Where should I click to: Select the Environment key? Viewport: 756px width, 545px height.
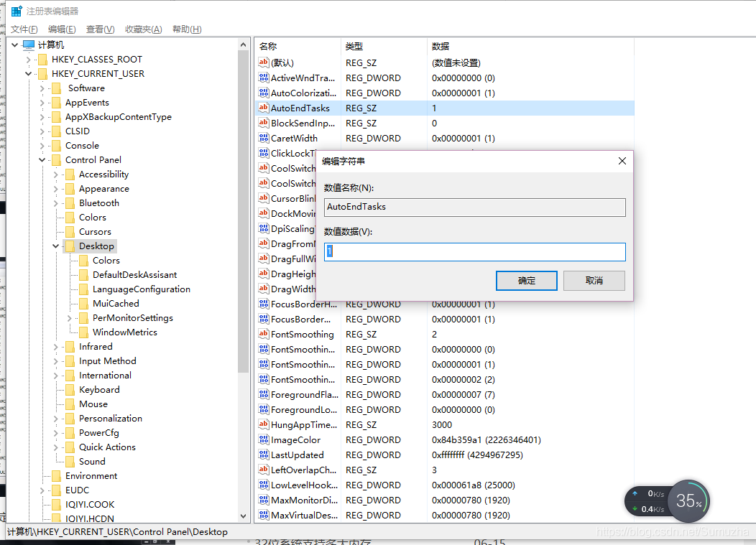(91, 475)
